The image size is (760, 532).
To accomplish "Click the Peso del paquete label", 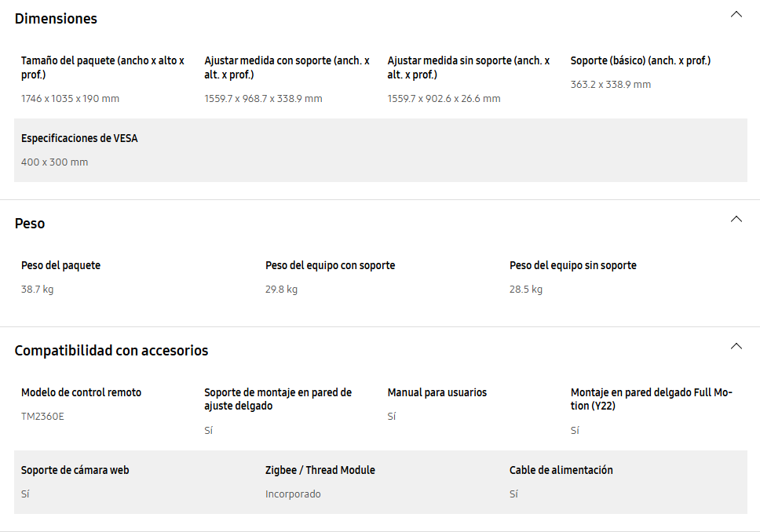I will pyautogui.click(x=60, y=265).
